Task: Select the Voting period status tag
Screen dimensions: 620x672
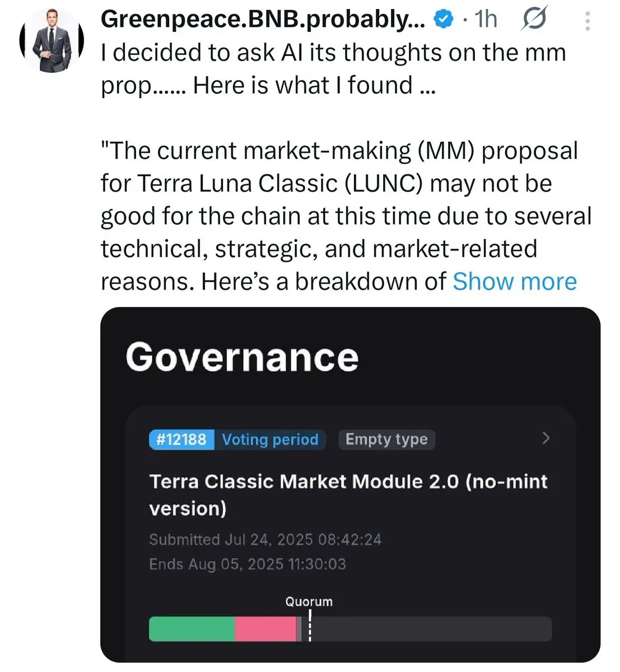Action: point(270,439)
